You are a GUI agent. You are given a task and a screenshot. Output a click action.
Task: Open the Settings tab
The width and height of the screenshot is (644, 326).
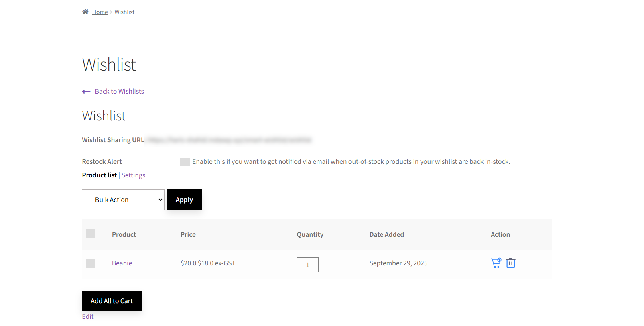point(133,175)
